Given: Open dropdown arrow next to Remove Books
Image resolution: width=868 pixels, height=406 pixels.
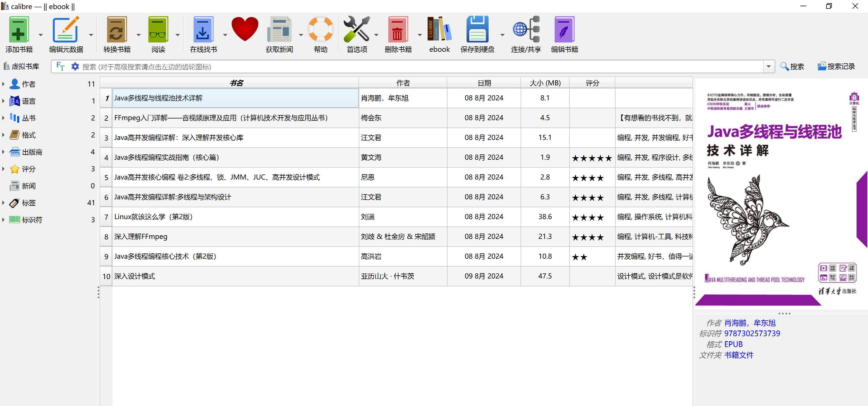Looking at the screenshot, I should tap(420, 35).
